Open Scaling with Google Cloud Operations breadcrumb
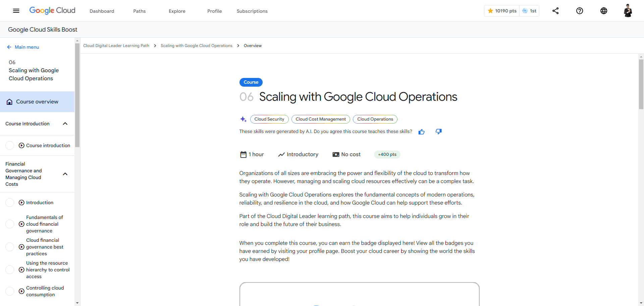 click(x=196, y=46)
